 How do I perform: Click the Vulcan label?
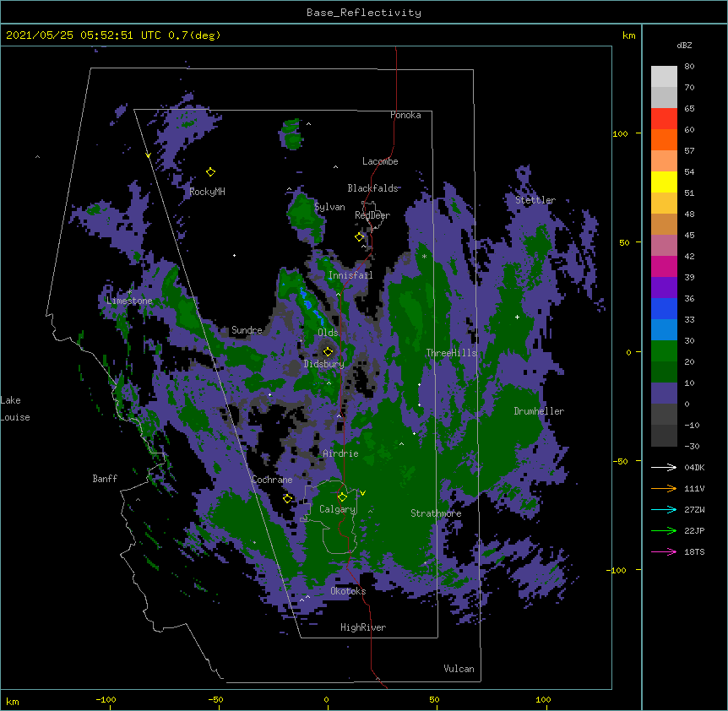(x=459, y=669)
